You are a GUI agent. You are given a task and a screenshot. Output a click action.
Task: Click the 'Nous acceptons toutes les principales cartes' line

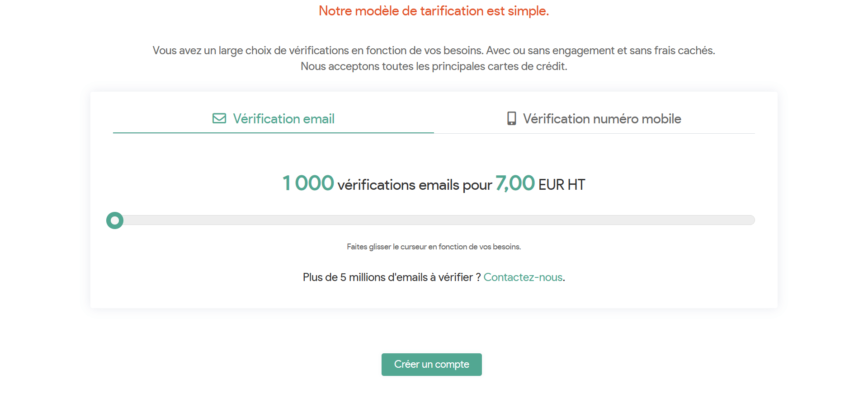(x=434, y=66)
